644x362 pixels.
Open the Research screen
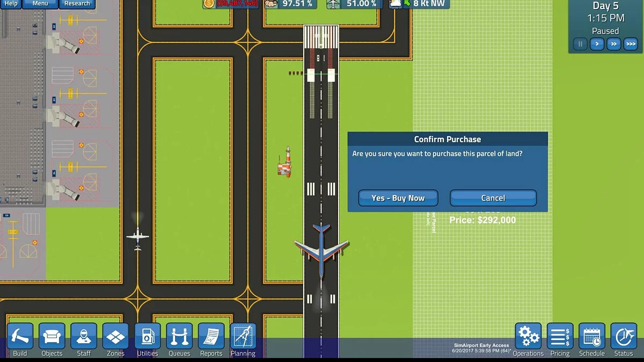tap(77, 3)
